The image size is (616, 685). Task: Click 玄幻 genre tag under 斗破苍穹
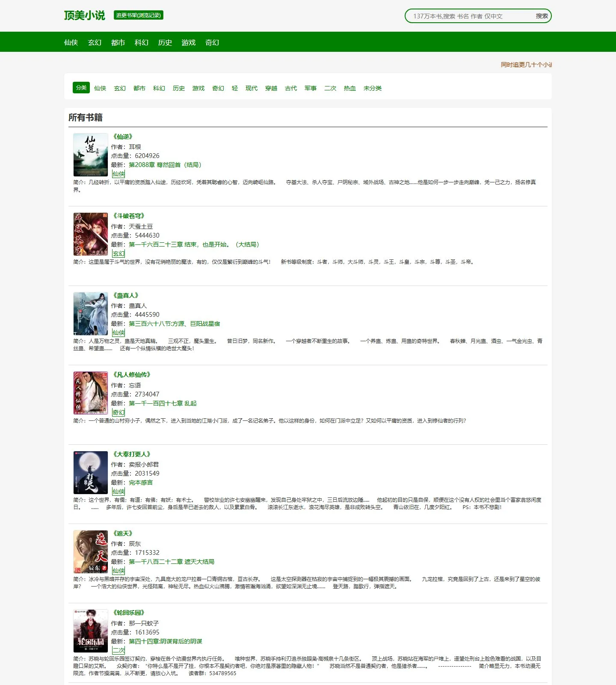click(118, 253)
